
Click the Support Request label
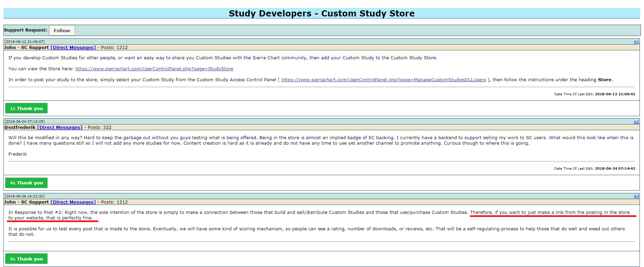pyautogui.click(x=26, y=30)
